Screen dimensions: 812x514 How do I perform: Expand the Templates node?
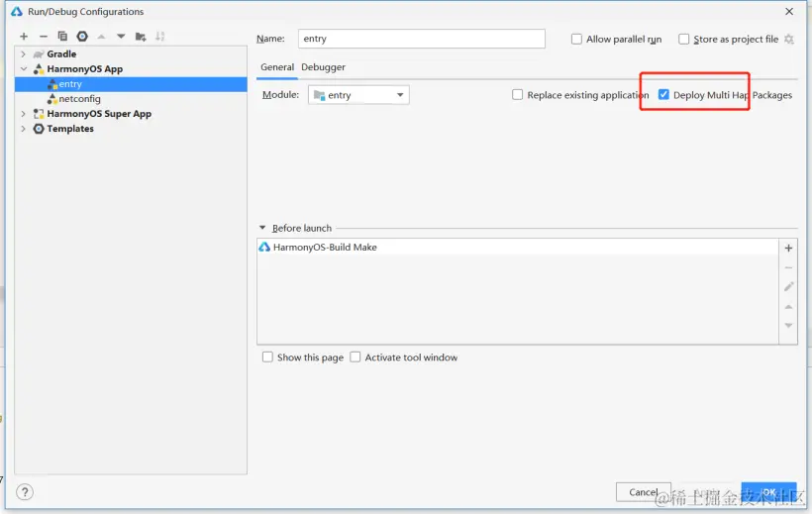23,129
